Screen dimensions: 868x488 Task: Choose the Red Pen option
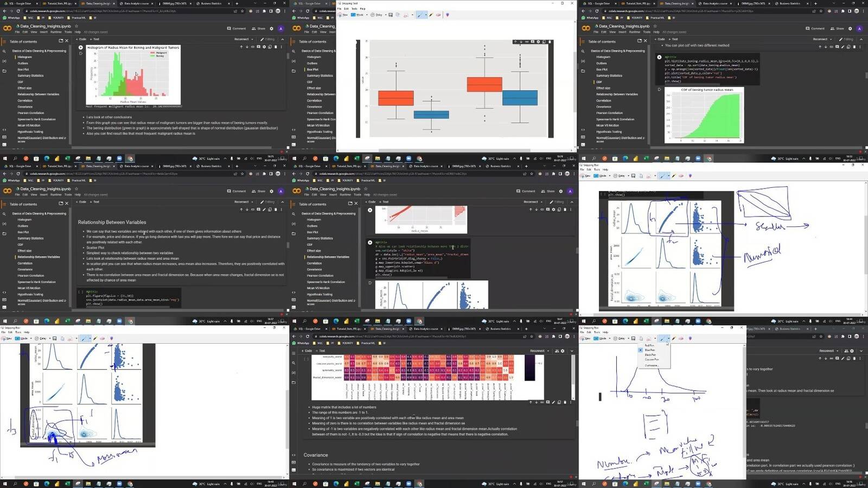[x=649, y=345]
